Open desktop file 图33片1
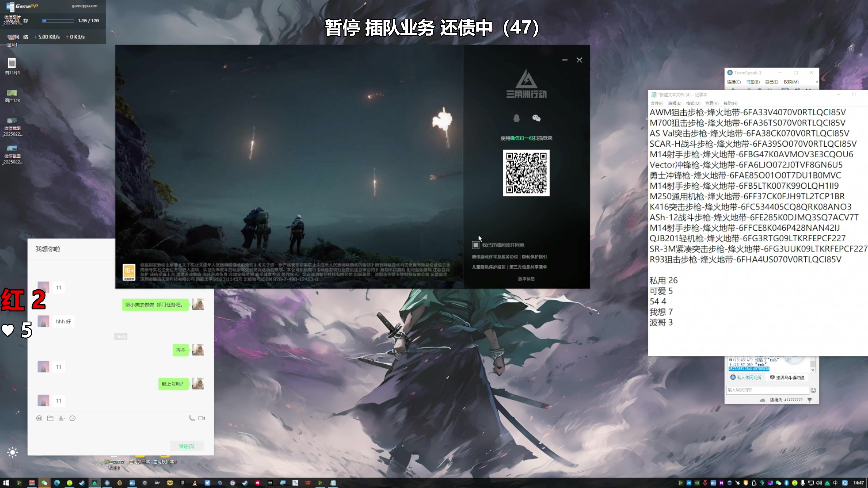Image resolution: width=868 pixels, height=488 pixels. [12, 66]
